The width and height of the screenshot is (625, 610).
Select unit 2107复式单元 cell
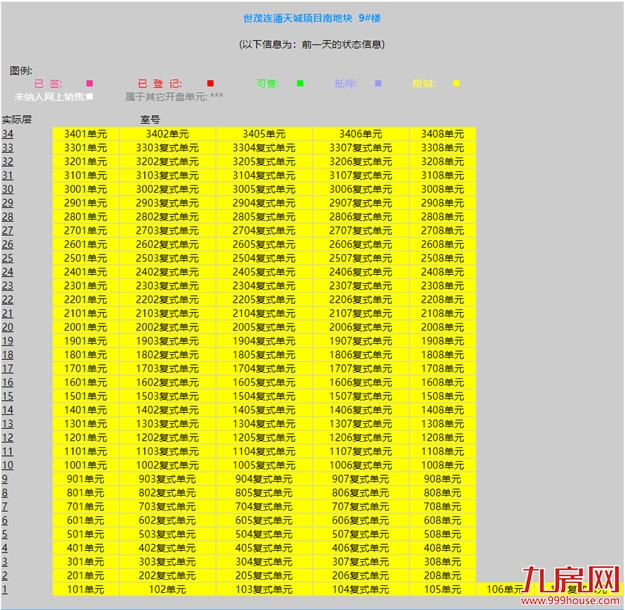361,313
